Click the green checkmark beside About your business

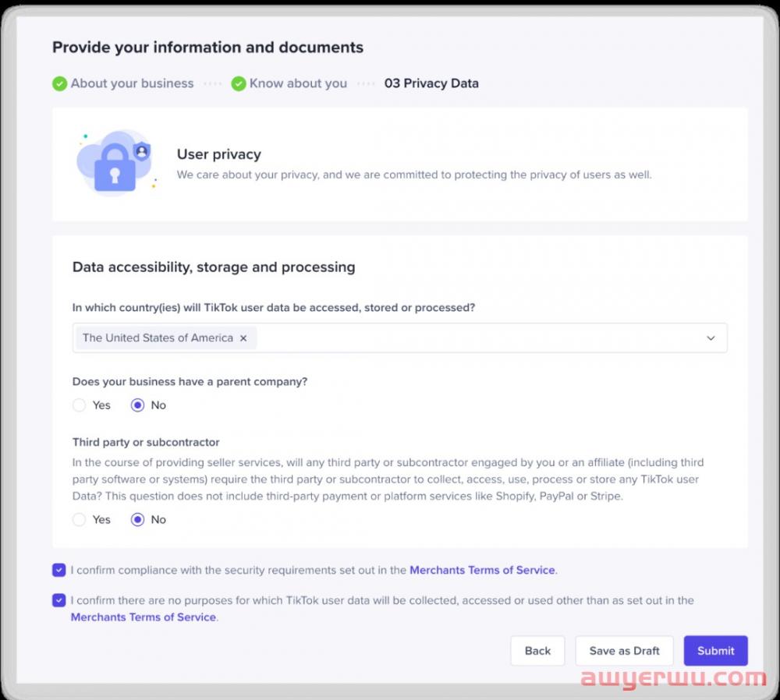click(59, 83)
